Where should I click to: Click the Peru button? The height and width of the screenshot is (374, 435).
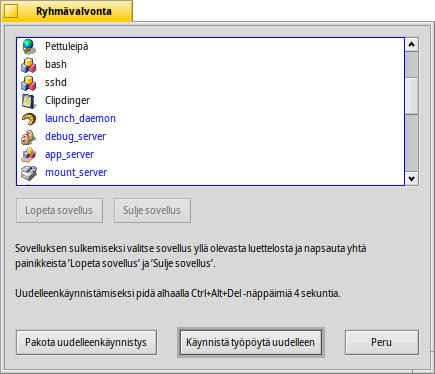[382, 342]
